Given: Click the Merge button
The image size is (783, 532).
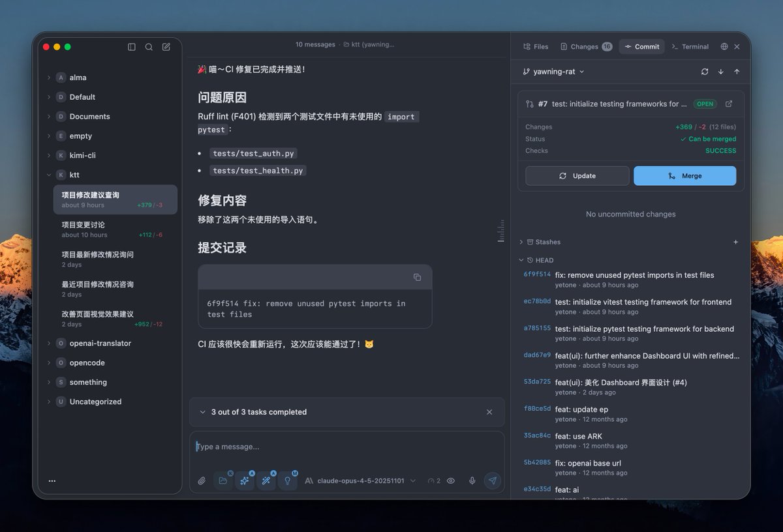Looking at the screenshot, I should click(x=684, y=176).
